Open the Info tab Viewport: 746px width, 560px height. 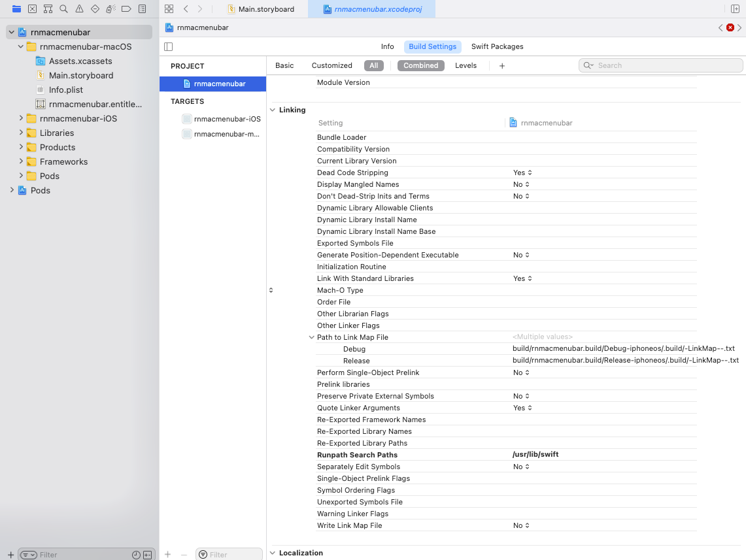(387, 46)
